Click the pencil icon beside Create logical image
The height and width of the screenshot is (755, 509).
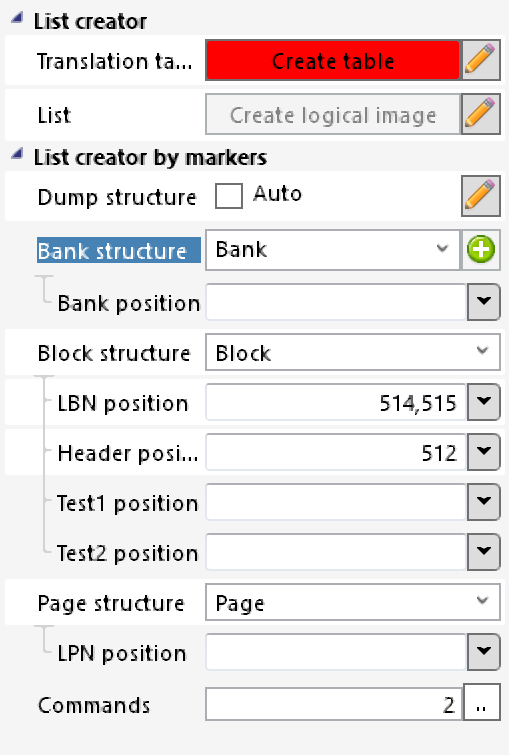point(481,115)
